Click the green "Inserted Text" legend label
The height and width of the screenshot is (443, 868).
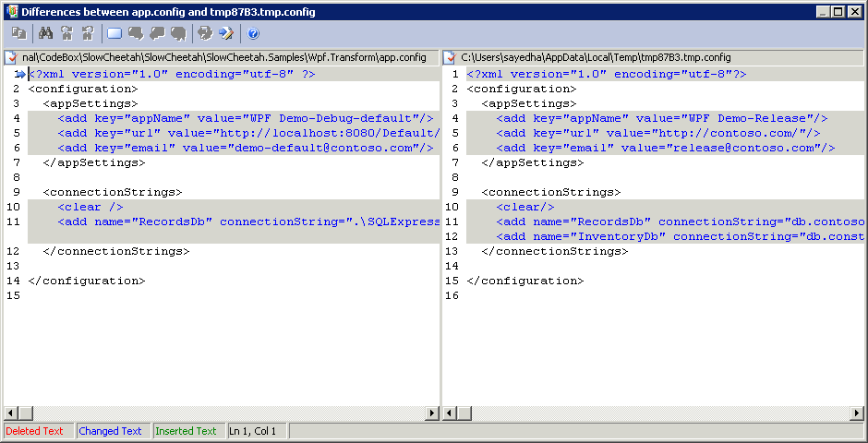coord(186,431)
